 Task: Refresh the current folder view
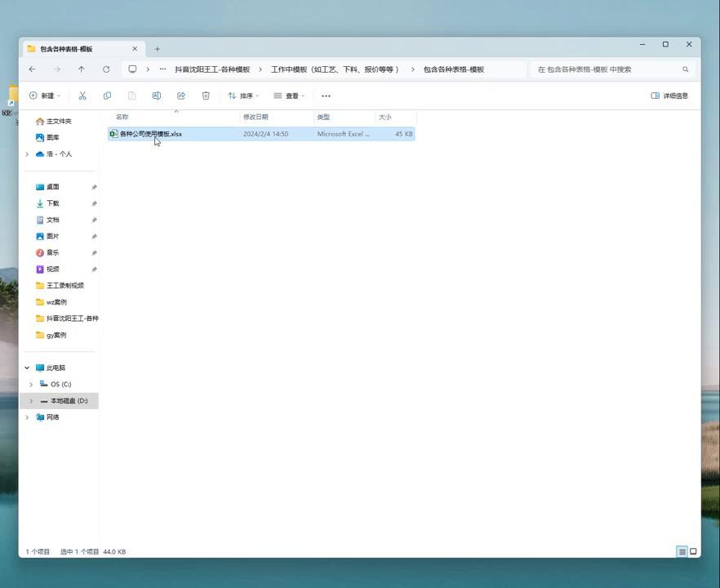click(106, 69)
